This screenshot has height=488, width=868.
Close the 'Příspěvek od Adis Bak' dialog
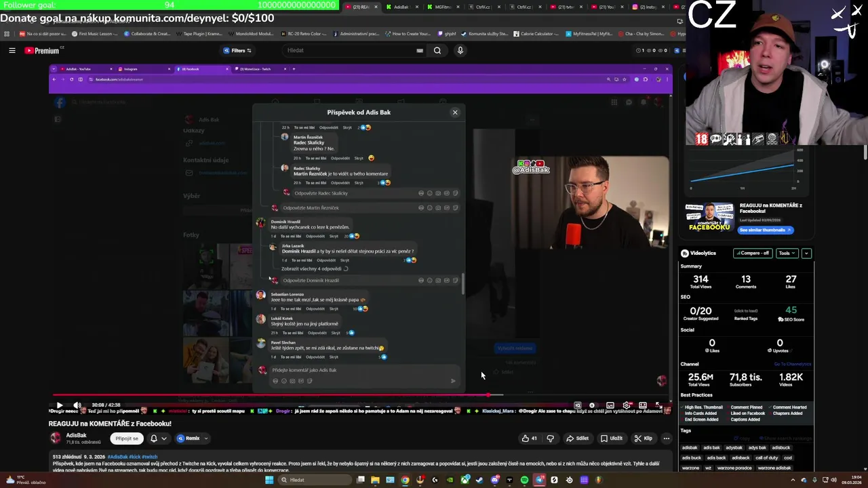[x=455, y=113]
